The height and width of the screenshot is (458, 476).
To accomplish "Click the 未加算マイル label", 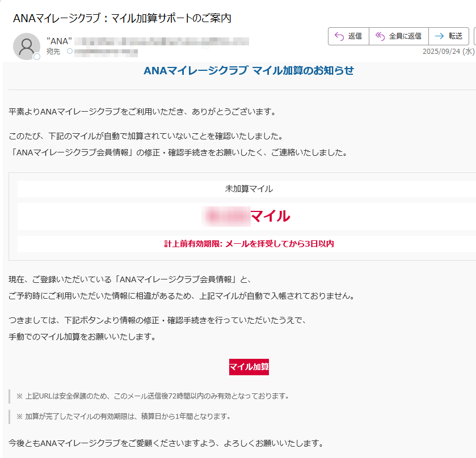I will 248,189.
